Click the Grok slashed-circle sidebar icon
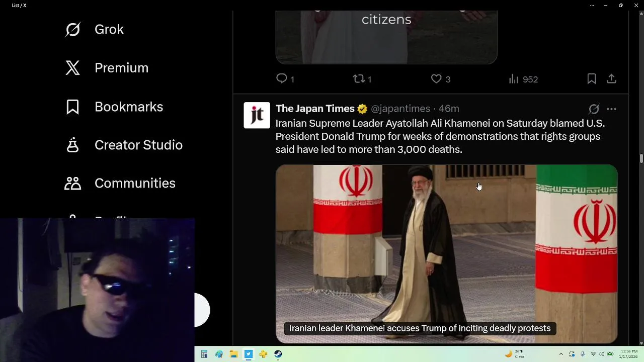Screen dimensions: 644x362 (x=72, y=30)
